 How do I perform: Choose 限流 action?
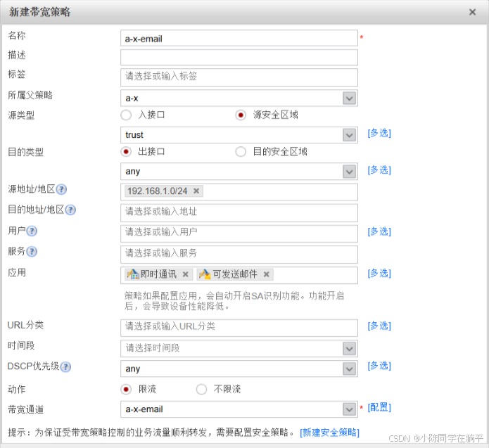[126, 390]
